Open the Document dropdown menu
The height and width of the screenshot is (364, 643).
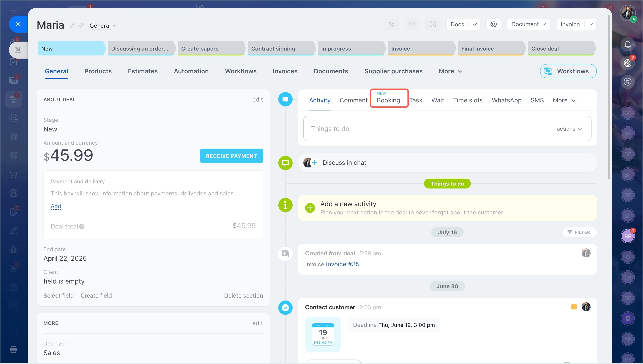point(528,24)
